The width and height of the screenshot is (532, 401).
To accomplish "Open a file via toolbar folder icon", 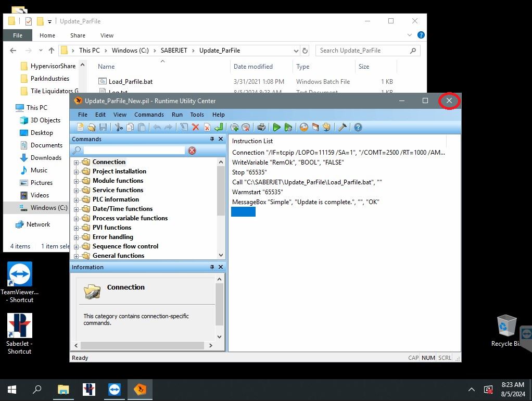I will [x=91, y=127].
